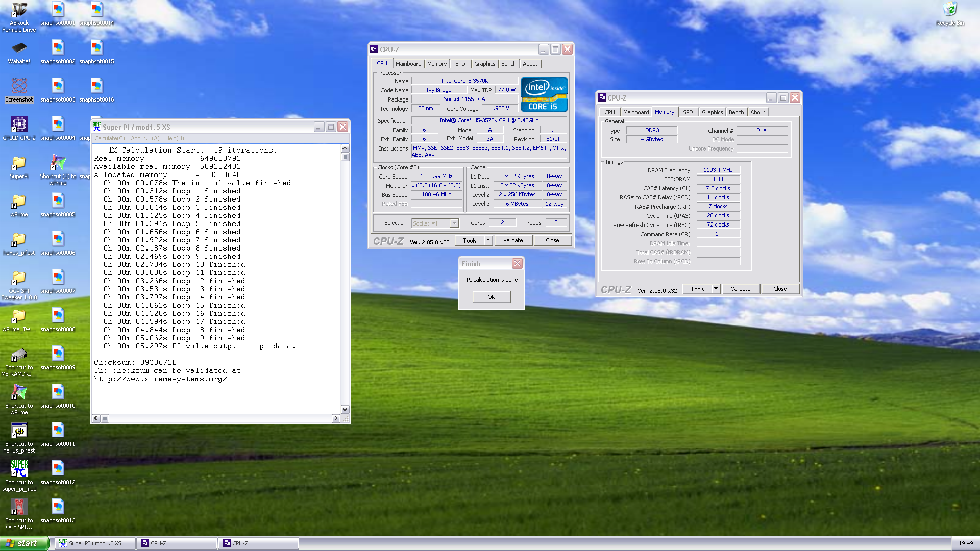Launch Shortcut to super_pi_mod icon
The width and height of the screenshot is (980, 551).
click(x=19, y=477)
